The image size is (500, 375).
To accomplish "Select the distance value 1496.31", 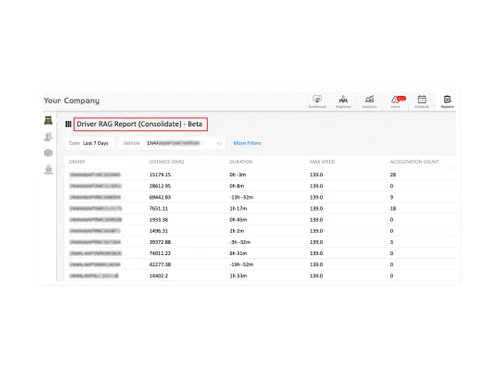I will [x=159, y=231].
